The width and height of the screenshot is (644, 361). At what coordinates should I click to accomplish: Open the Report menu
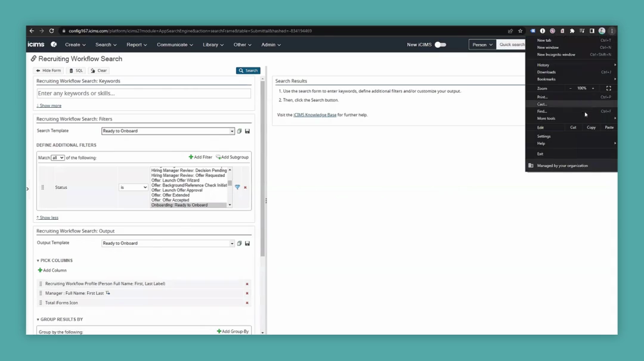[x=137, y=44]
